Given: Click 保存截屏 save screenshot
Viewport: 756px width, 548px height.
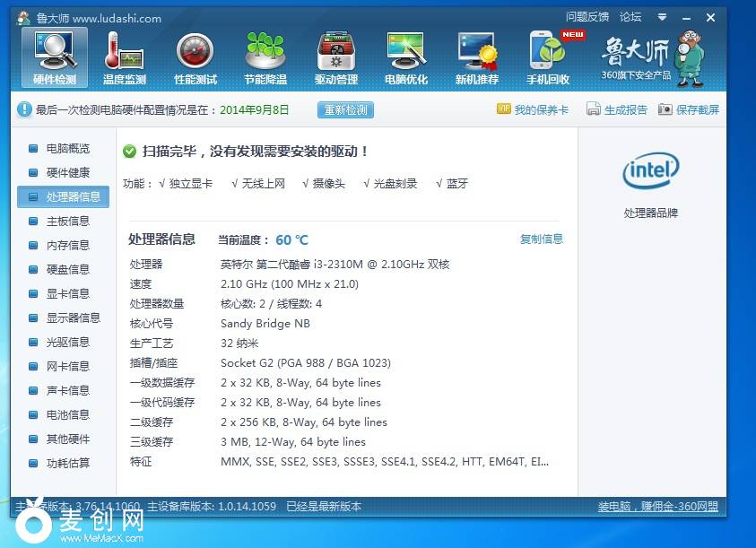Looking at the screenshot, I should [x=689, y=110].
